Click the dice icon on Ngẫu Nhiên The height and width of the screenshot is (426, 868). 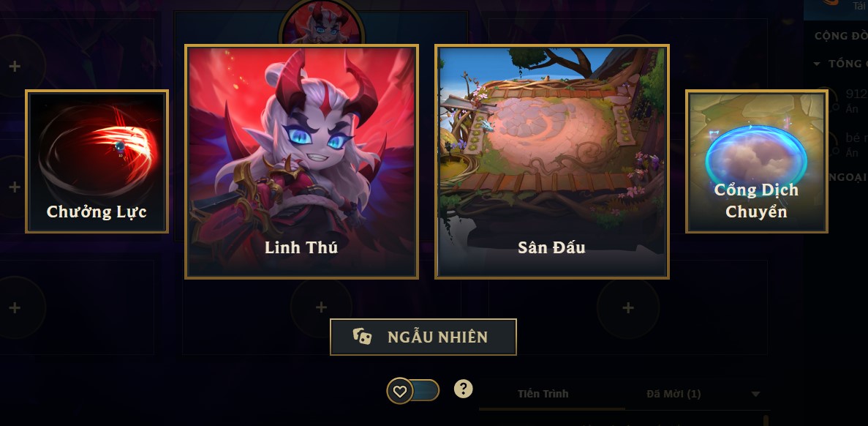362,336
